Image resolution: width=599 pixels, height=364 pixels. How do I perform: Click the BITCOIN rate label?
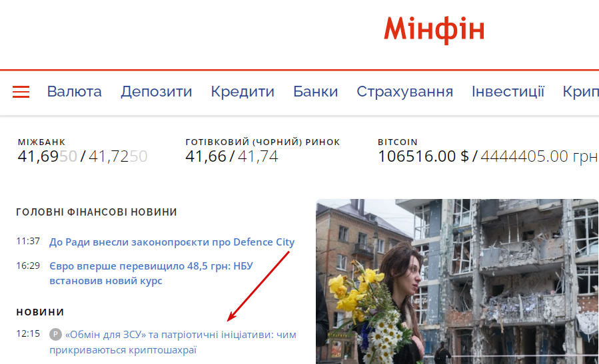(398, 142)
